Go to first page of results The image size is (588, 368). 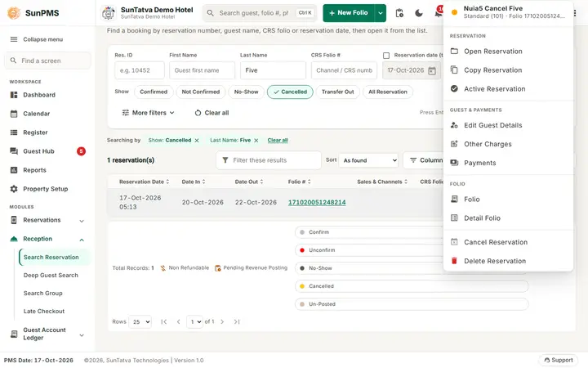click(x=163, y=321)
